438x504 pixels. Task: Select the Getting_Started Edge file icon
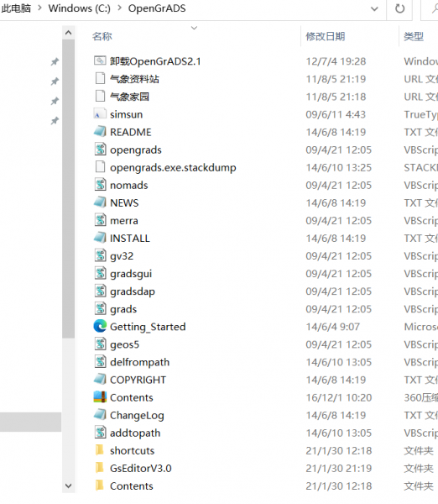(x=100, y=327)
